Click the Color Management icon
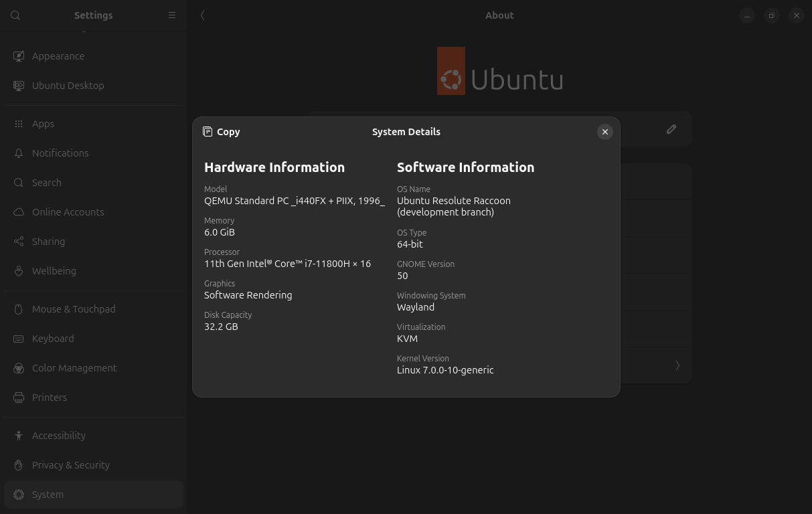 pyautogui.click(x=19, y=368)
